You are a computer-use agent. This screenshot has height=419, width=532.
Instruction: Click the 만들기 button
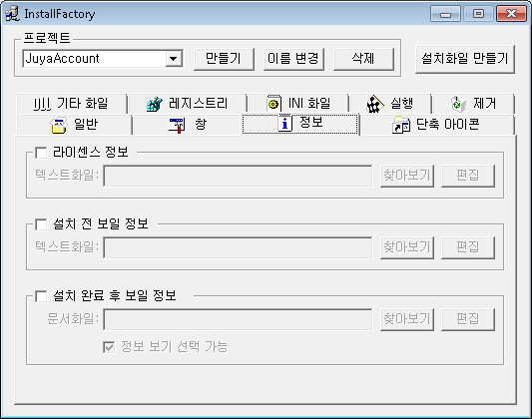coord(224,59)
